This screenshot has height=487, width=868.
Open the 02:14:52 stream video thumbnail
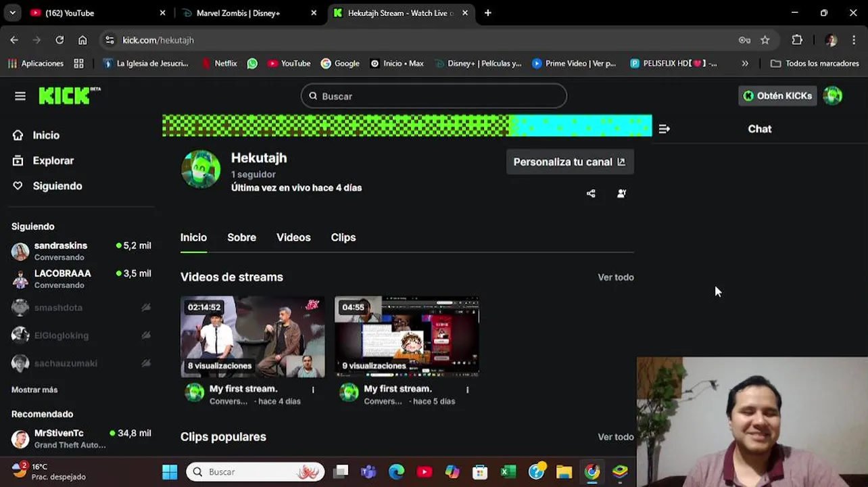[253, 336]
